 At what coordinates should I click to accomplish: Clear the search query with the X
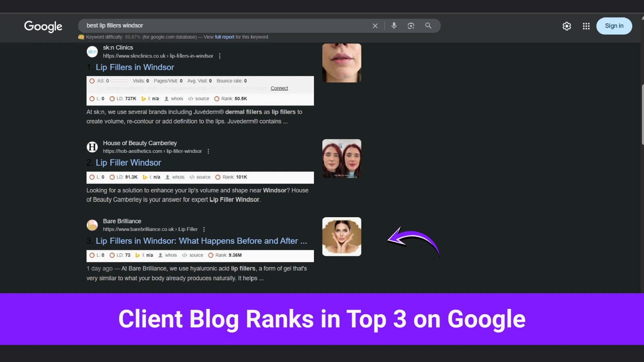pyautogui.click(x=375, y=25)
